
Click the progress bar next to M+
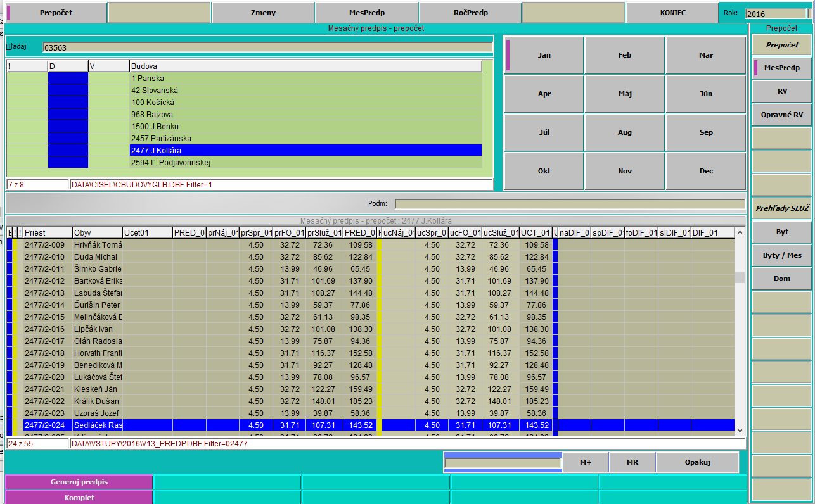click(503, 463)
